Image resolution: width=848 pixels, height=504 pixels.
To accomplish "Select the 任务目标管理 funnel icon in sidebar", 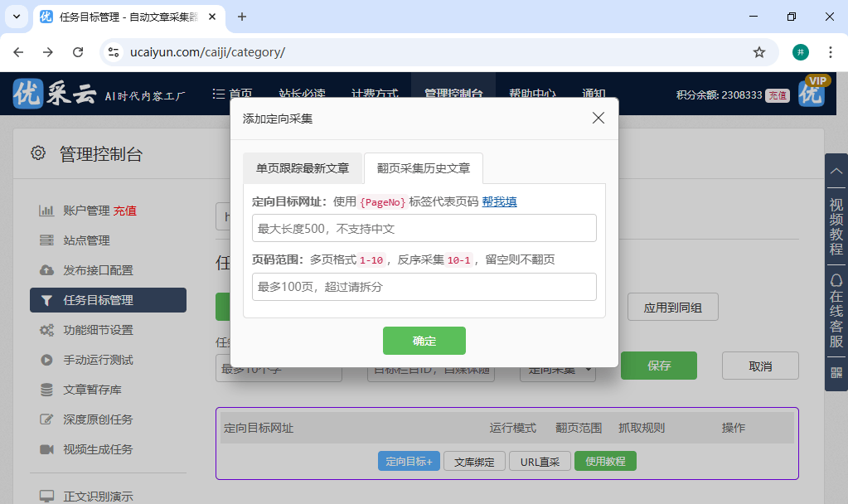I will click(x=46, y=301).
